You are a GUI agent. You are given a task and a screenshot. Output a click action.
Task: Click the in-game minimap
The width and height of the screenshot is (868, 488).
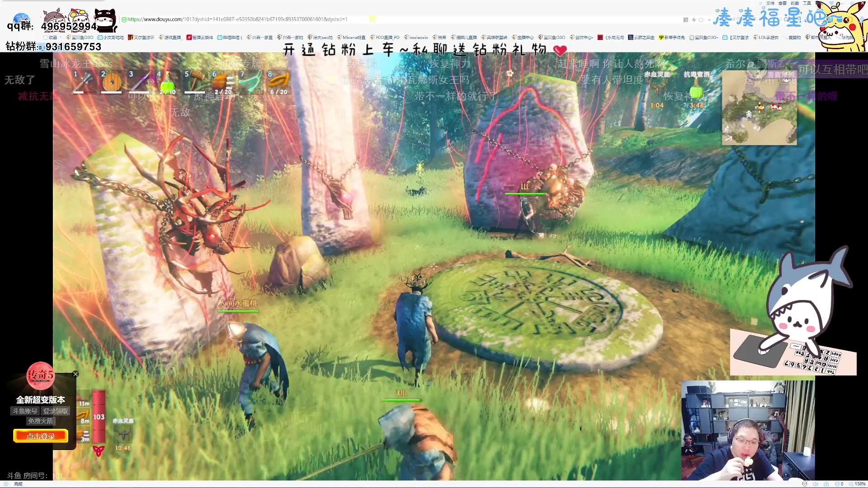(759, 108)
